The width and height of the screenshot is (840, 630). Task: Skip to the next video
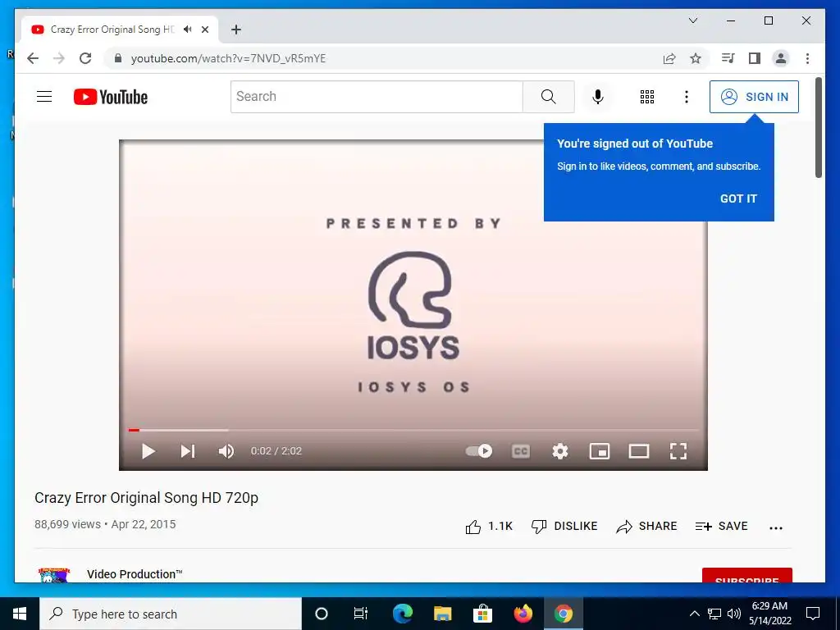[188, 451]
